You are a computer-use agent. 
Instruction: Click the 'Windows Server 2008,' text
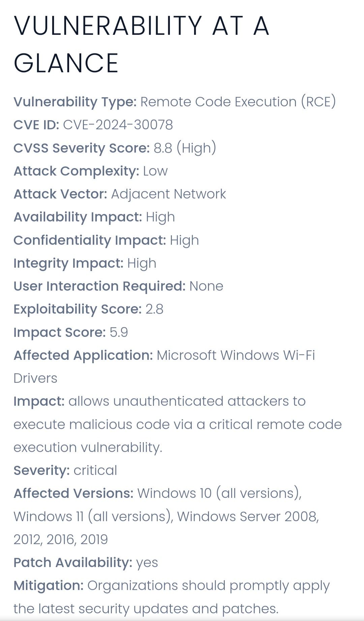point(248,517)
